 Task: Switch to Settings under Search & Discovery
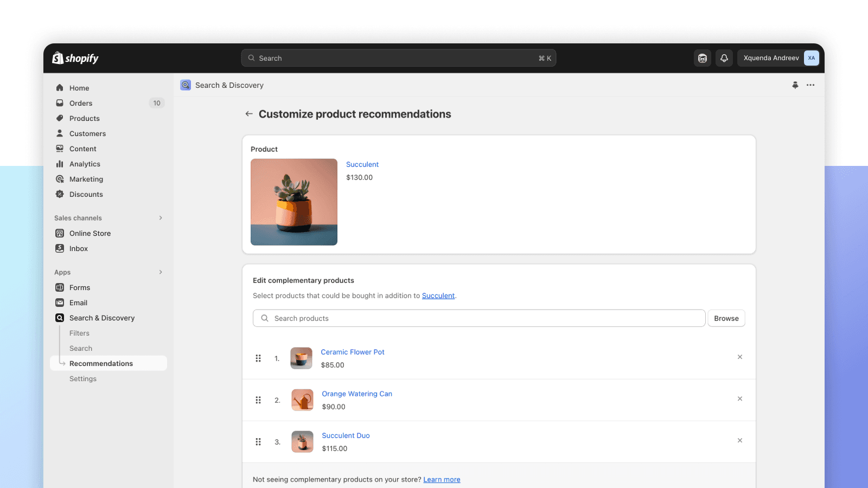[x=82, y=378]
